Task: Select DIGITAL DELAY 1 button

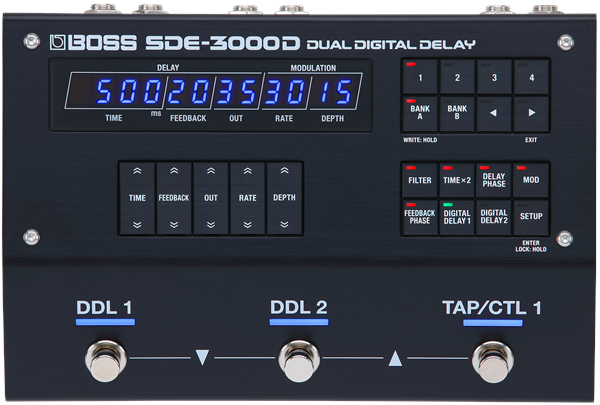Action: 457,217
